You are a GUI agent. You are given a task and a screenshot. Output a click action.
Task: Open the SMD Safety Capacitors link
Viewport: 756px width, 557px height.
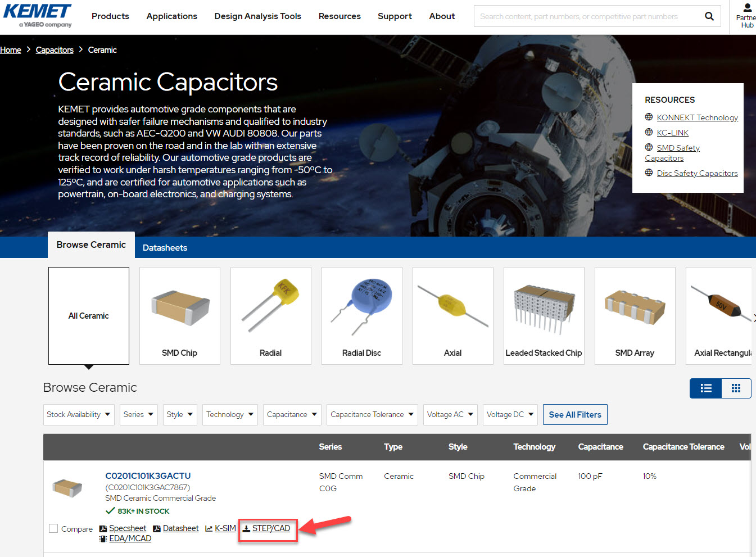pos(672,153)
